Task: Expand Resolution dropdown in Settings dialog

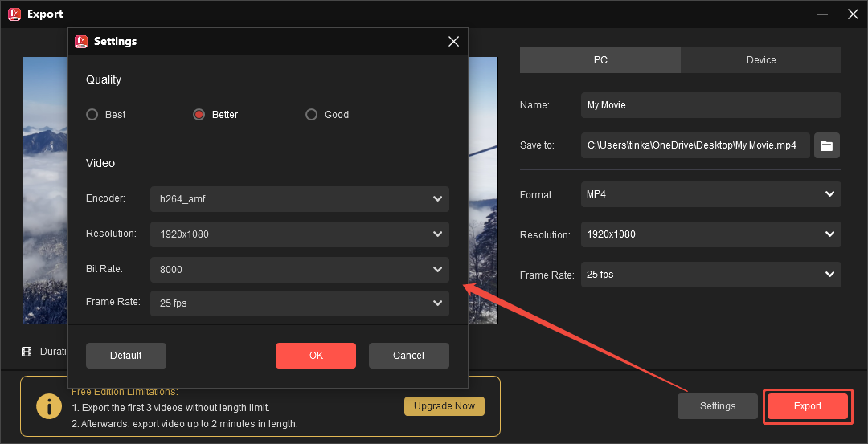Action: 300,234
